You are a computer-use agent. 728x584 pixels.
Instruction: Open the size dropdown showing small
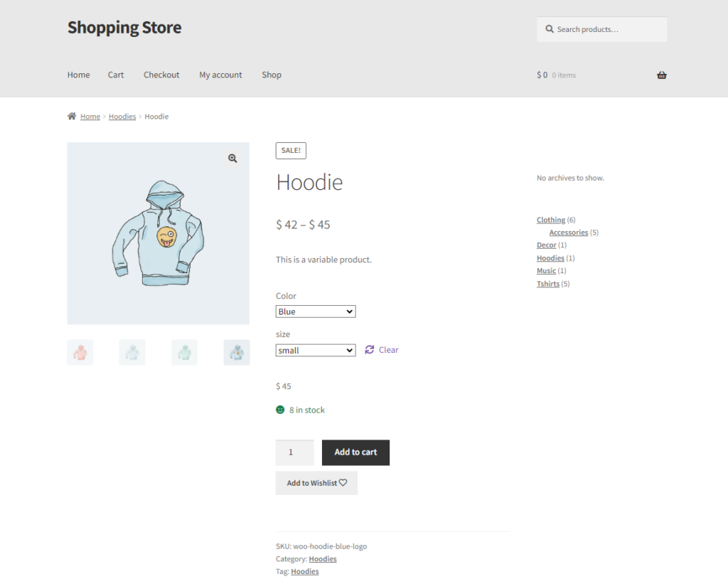point(316,350)
